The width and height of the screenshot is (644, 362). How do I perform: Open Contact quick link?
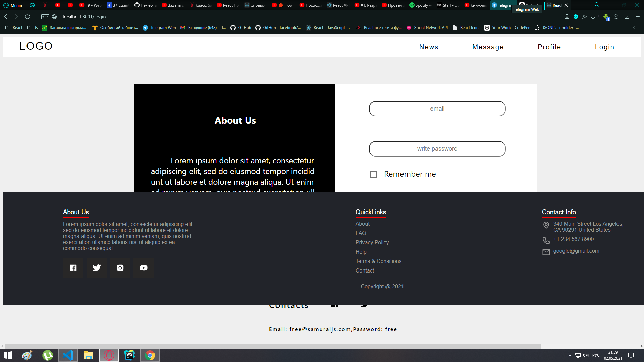click(x=365, y=270)
